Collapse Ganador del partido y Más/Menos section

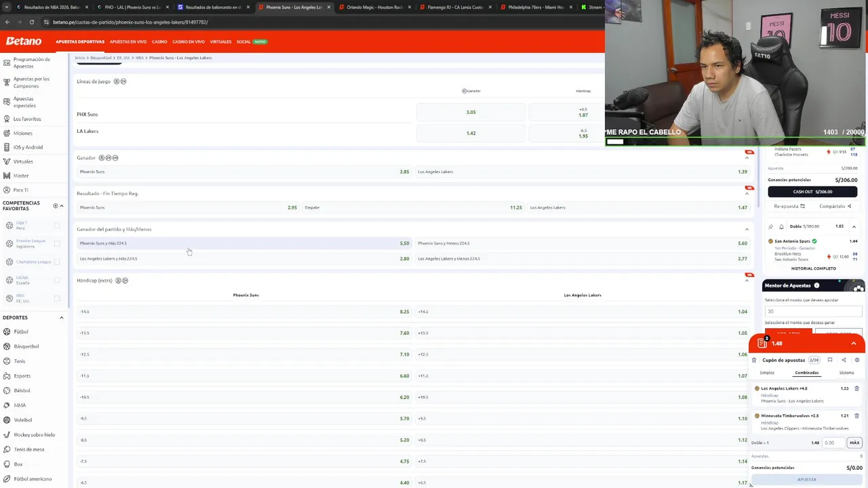[747, 229]
